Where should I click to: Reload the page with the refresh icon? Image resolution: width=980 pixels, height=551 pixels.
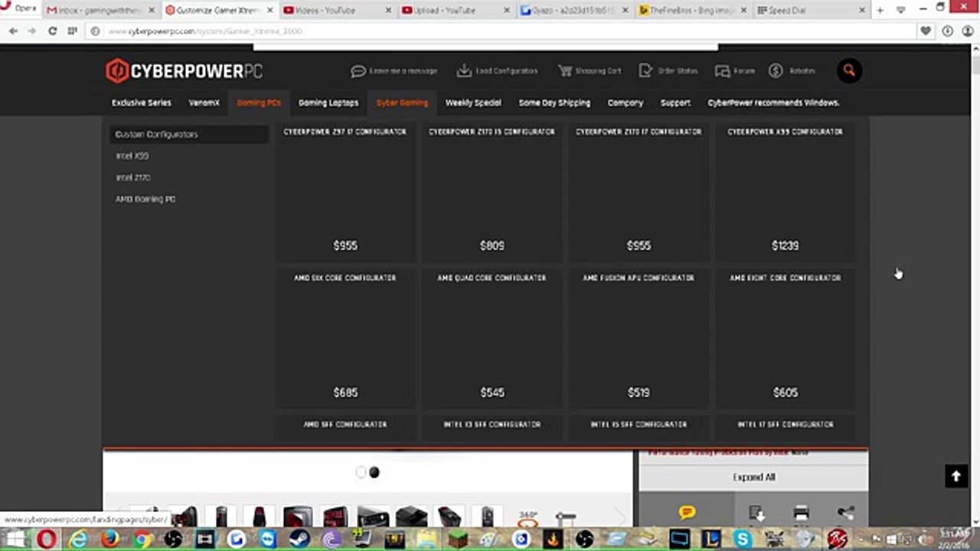coord(52,31)
